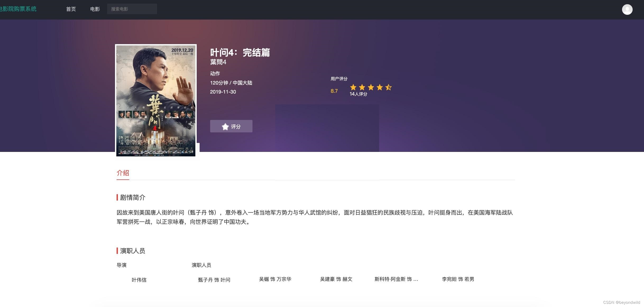Screen dimensions: 644x307
Task: Select the first rating star
Action: click(x=353, y=87)
